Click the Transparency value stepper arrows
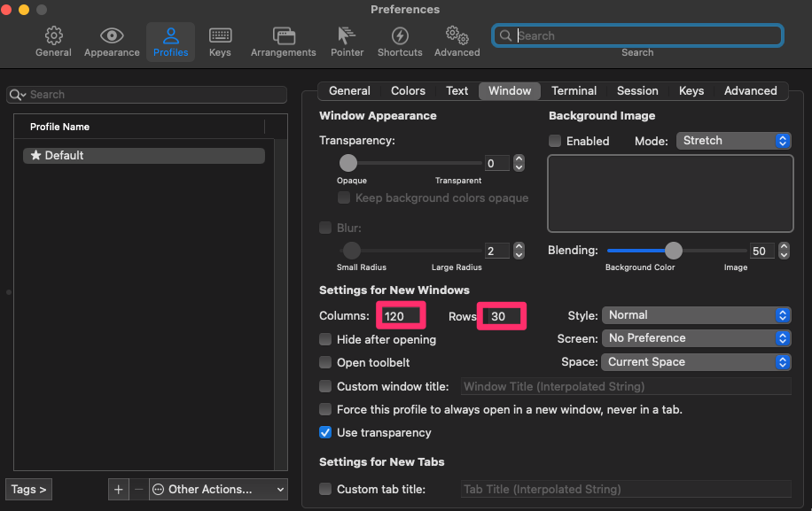Image resolution: width=812 pixels, height=511 pixels. (519, 164)
